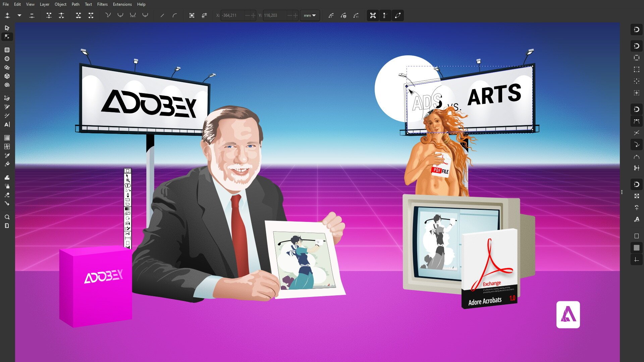Select the Ellipse tool
The image size is (644, 362).
point(7,59)
